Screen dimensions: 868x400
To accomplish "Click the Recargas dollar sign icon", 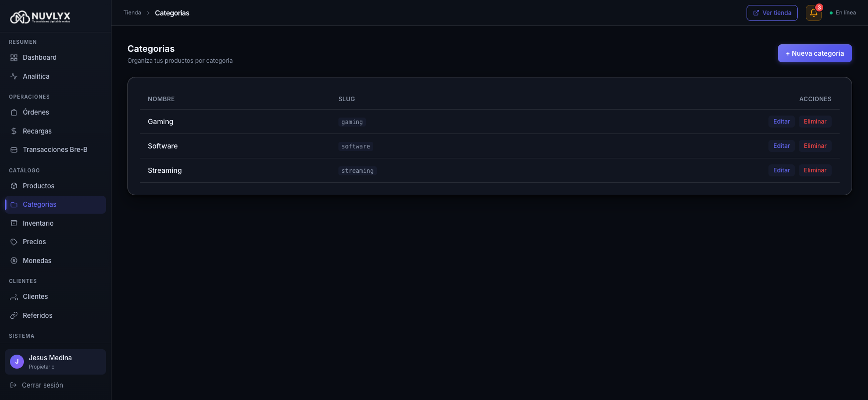I will point(14,131).
